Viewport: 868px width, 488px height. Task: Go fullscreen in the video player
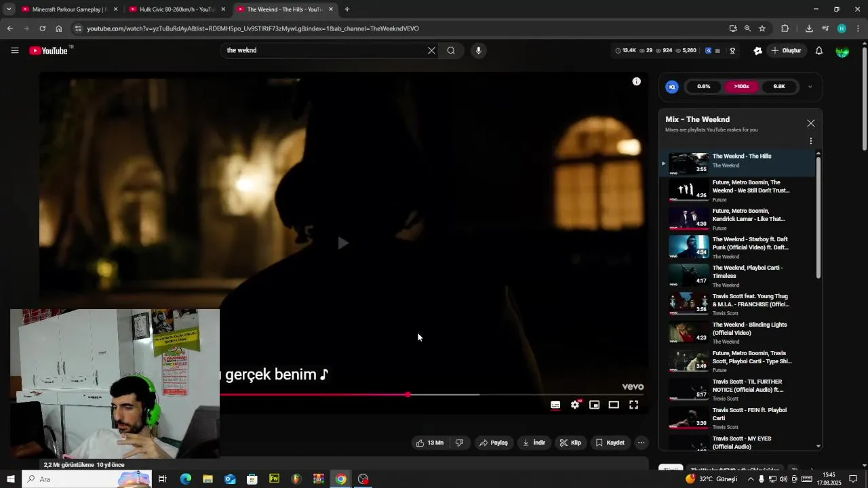pyautogui.click(x=633, y=405)
